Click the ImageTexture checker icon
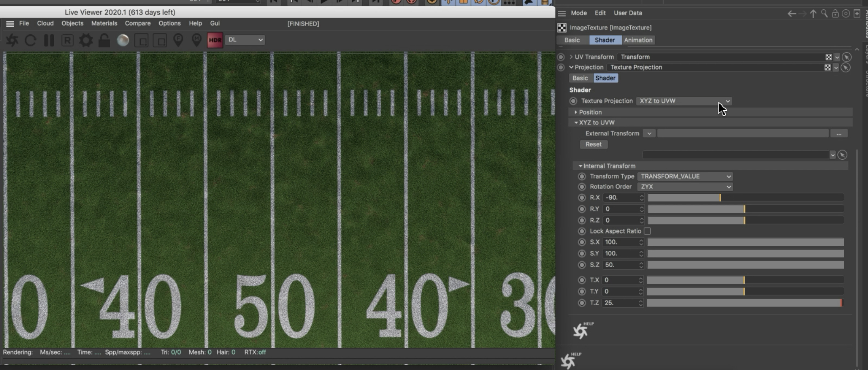868x370 pixels. pos(562,27)
